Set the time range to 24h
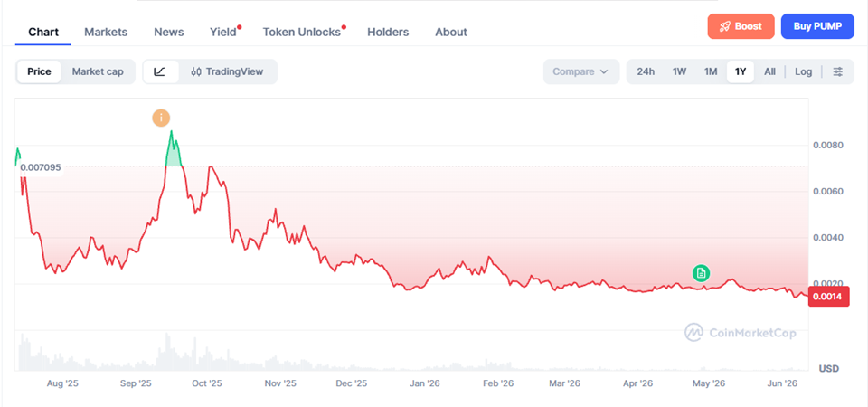Viewport: 868px width, 407px height. [x=646, y=71]
